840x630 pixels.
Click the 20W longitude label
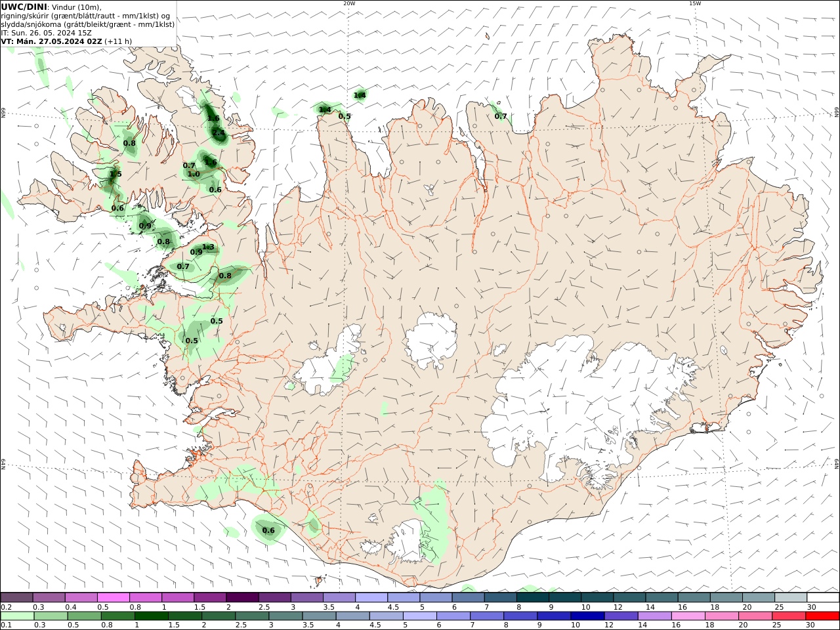[349, 3]
